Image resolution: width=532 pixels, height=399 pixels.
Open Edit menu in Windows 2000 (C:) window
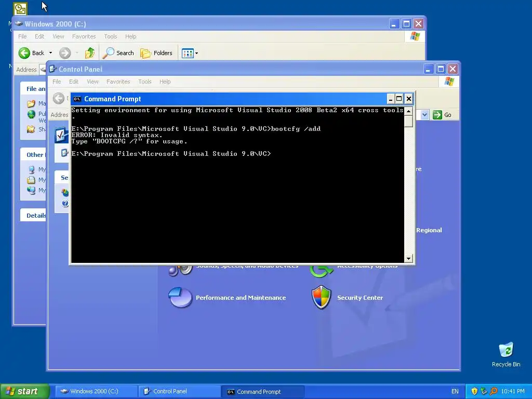coord(39,36)
